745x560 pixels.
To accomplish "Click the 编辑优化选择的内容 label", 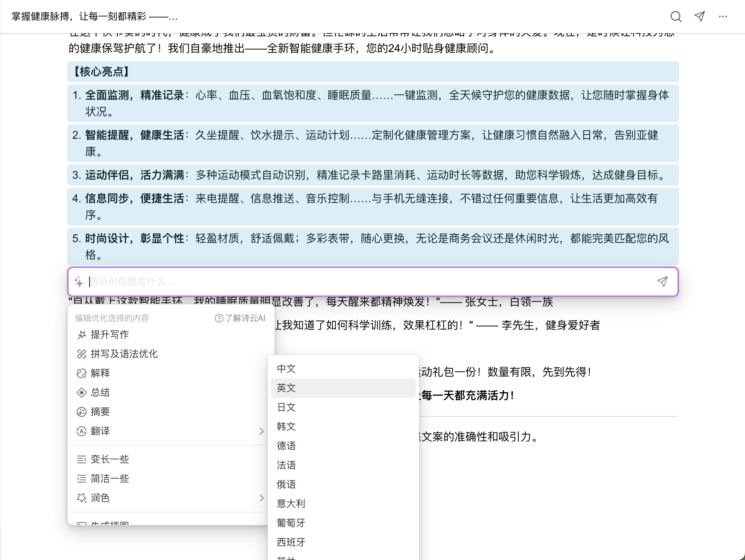I will [112, 318].
